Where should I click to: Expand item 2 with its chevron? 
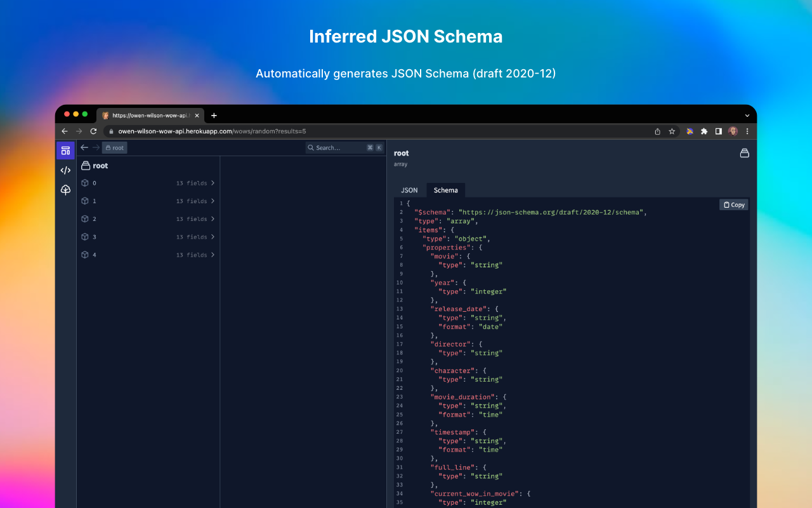[x=213, y=218]
